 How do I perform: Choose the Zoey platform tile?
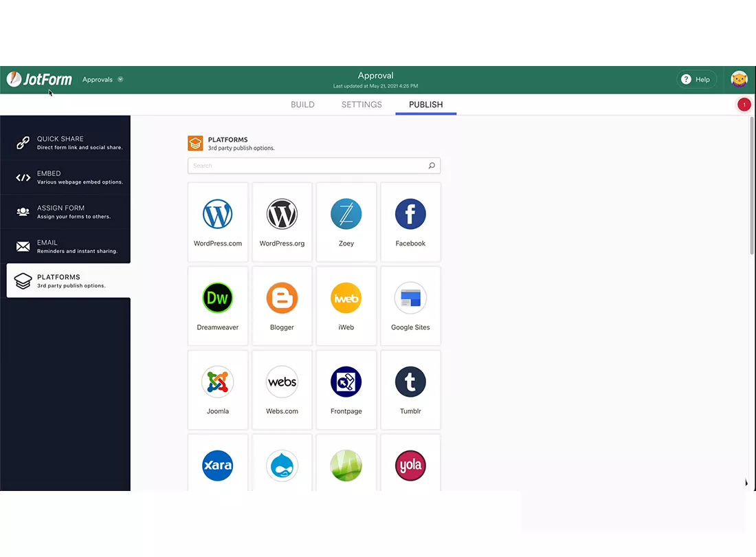pos(346,222)
